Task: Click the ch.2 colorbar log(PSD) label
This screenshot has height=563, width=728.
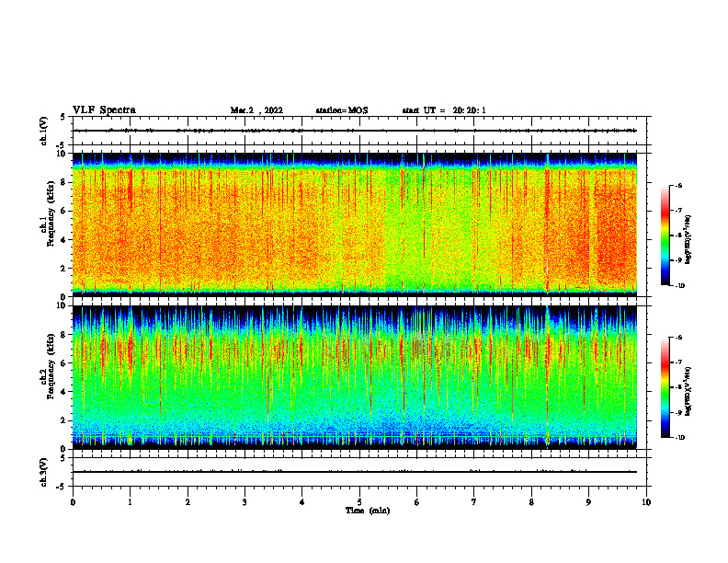Action: point(688,391)
